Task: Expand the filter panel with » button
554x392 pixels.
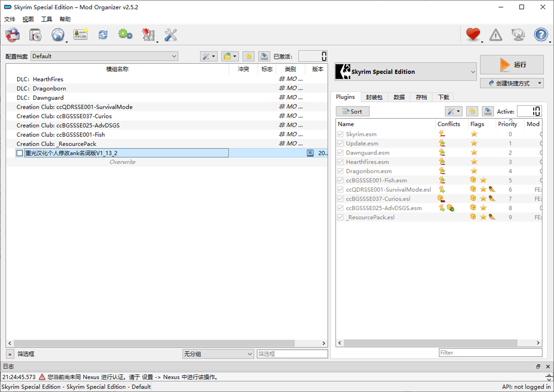Action: coord(10,354)
